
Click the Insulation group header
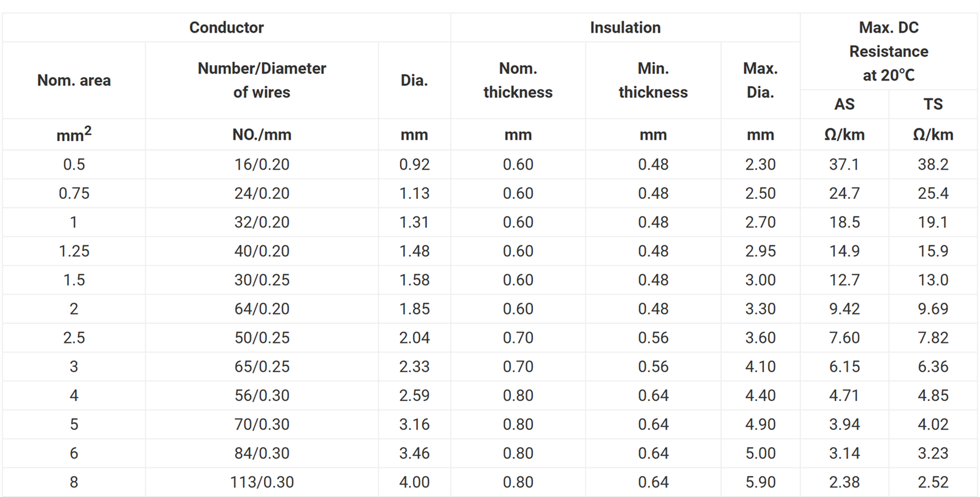[x=625, y=27]
